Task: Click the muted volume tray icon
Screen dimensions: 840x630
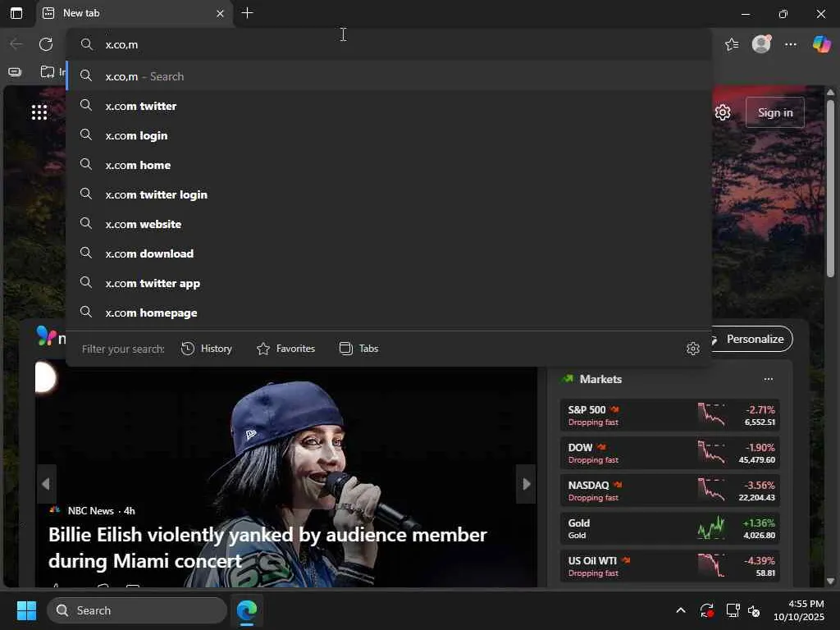Action: [754, 610]
